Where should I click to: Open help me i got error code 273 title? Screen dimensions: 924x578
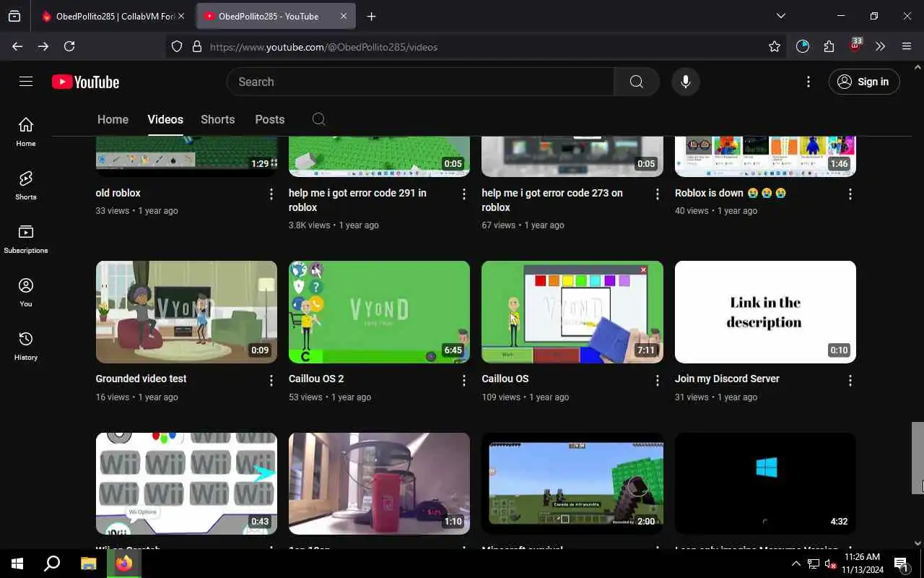point(552,200)
